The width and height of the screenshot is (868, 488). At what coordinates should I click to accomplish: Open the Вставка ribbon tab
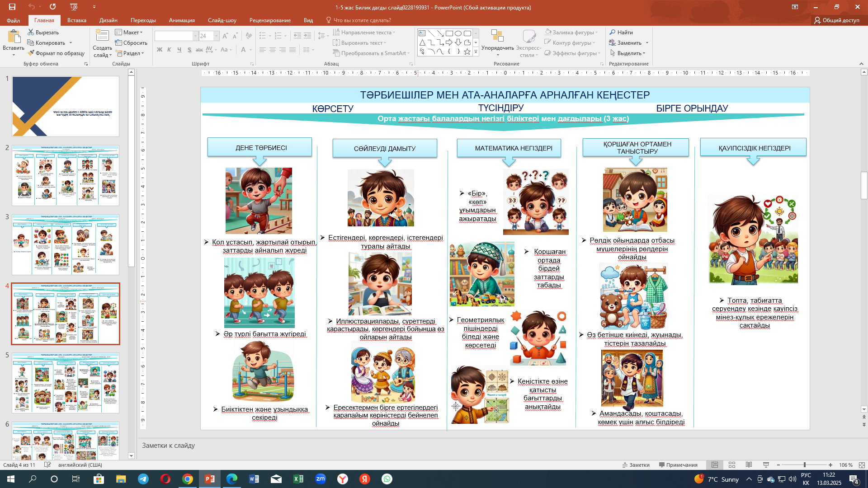(x=76, y=20)
